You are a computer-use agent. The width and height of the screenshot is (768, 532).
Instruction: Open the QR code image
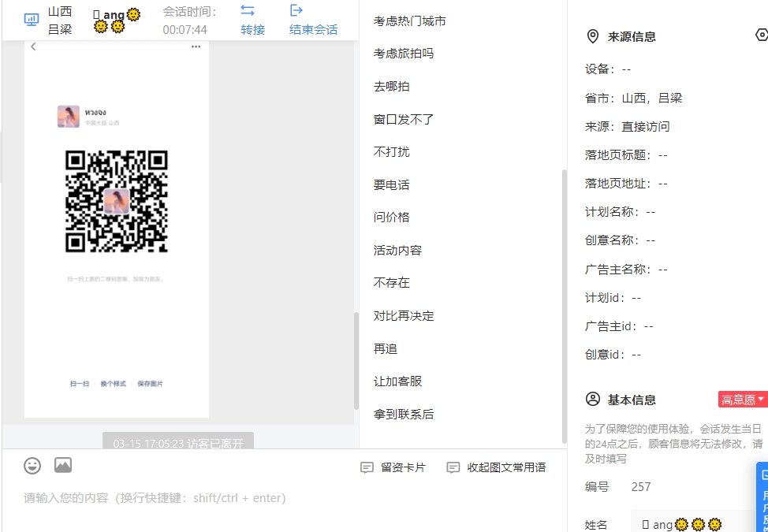pos(117,201)
